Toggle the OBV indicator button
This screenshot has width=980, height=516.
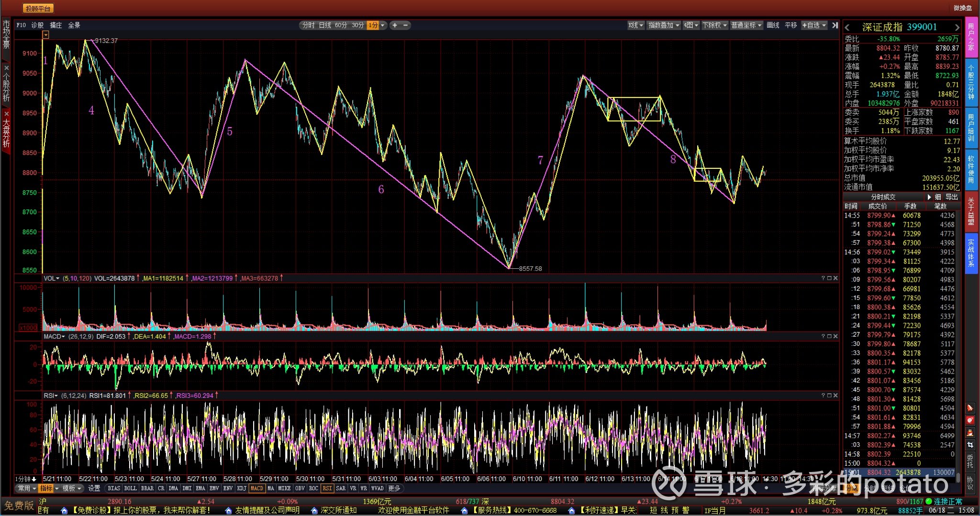tap(300, 488)
